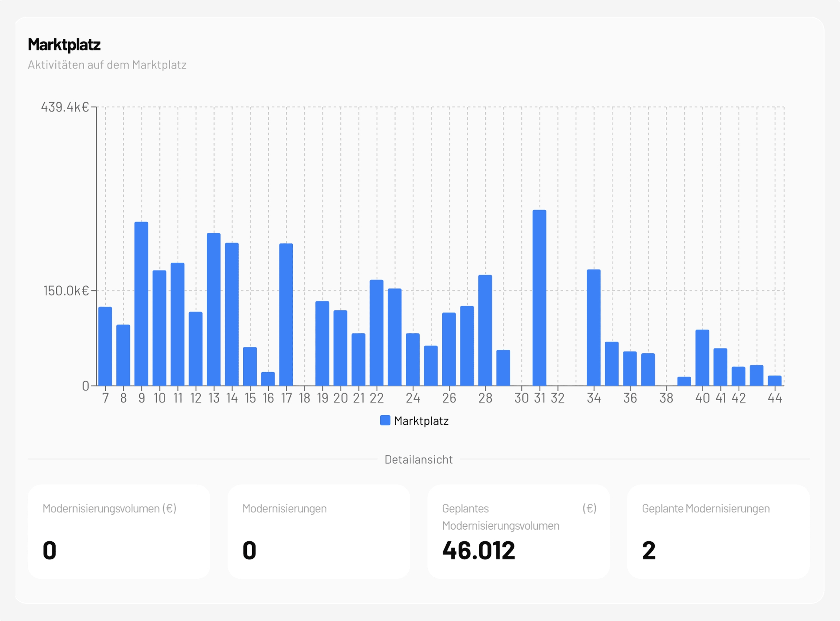
Task: Click the bar for week 9
Action: tap(141, 304)
